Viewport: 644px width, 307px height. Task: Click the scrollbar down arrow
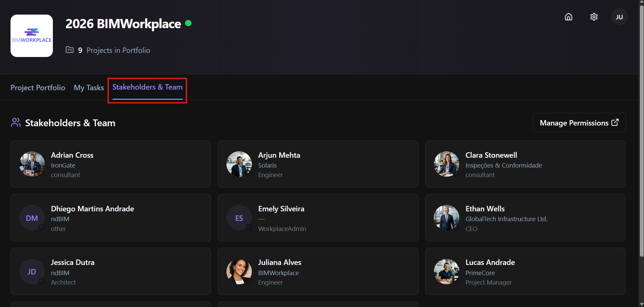(641, 304)
